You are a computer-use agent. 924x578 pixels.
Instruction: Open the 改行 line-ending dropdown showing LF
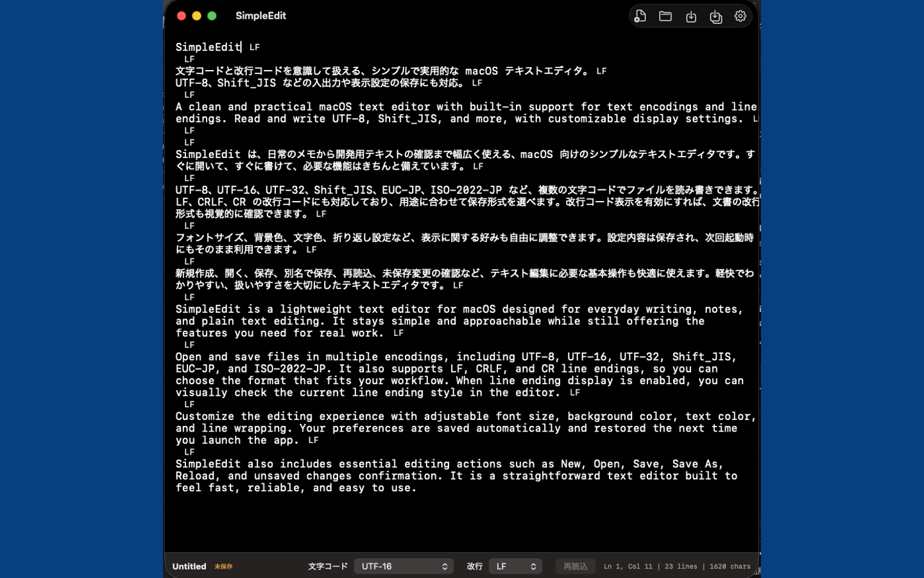click(515, 566)
